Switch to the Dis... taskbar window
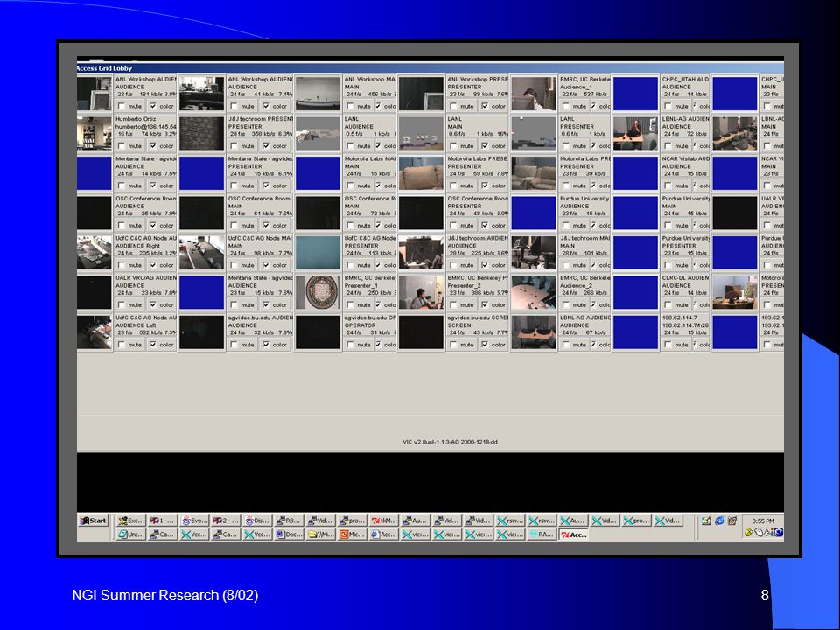 pos(257,521)
